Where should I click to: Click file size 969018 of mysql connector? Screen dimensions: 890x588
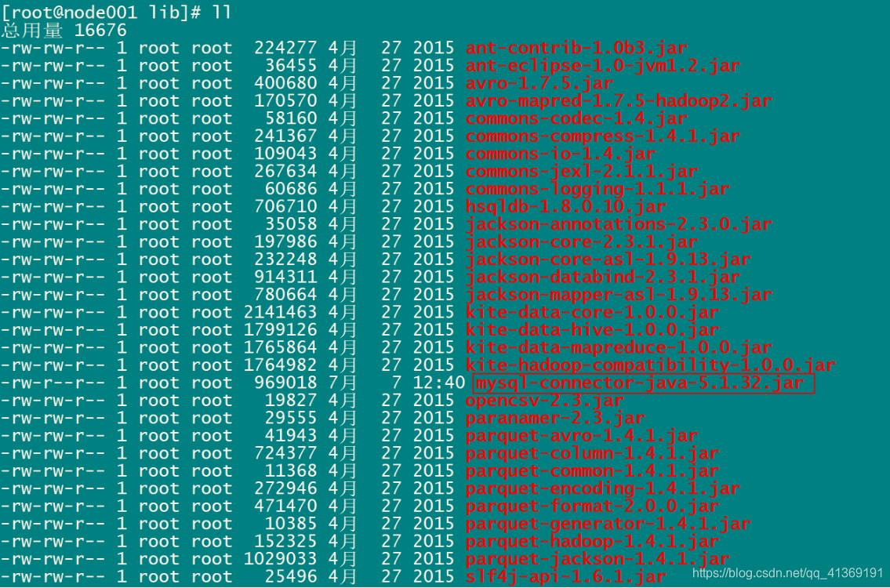285,383
